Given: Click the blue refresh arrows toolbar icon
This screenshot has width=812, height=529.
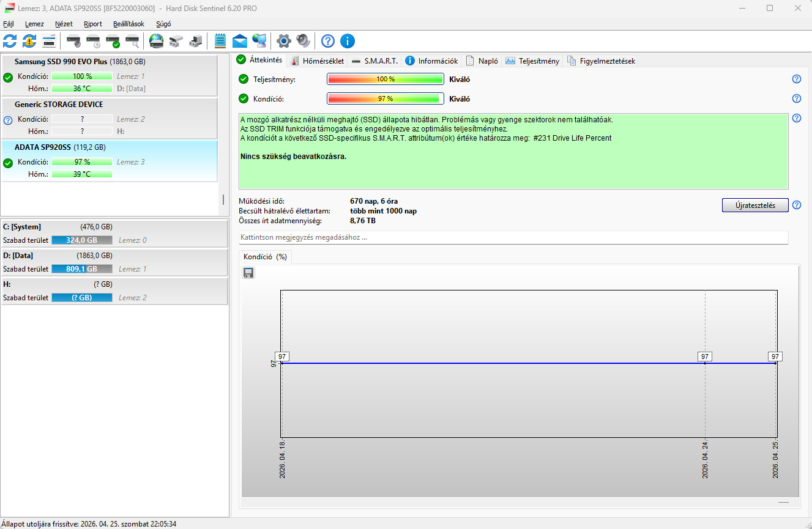Looking at the screenshot, I should pyautogui.click(x=10, y=41).
